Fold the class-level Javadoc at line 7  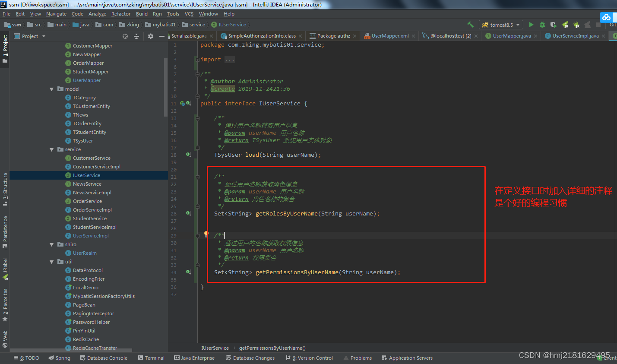point(197,74)
